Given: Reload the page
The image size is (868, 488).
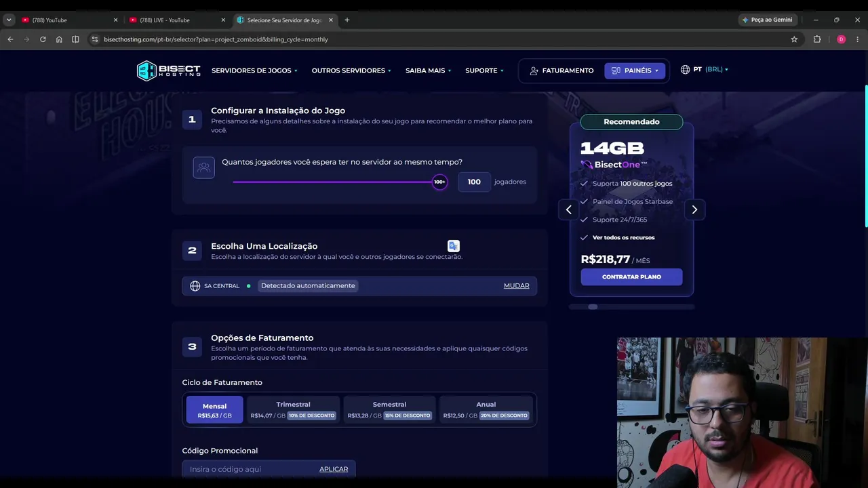Looking at the screenshot, I should [43, 39].
